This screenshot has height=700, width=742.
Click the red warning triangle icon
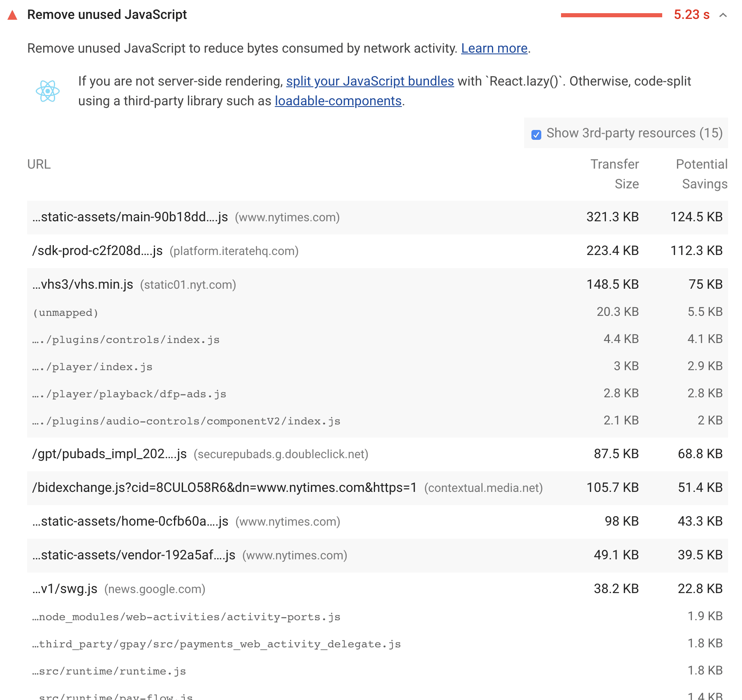pos(12,15)
